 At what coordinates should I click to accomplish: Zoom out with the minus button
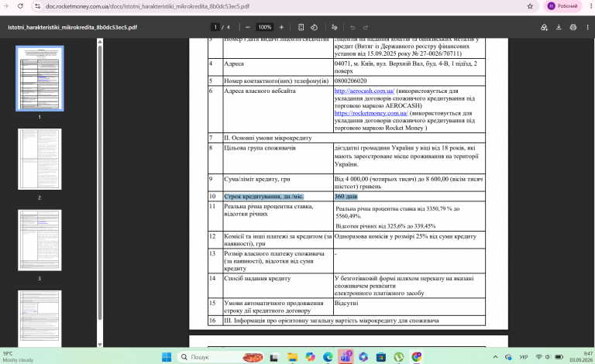click(x=247, y=27)
